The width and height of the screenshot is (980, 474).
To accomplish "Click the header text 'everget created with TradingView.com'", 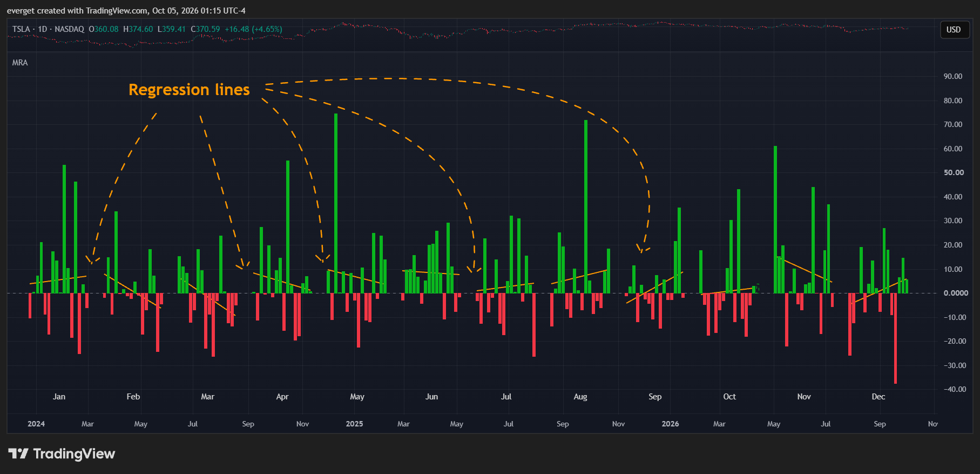I will point(77,11).
